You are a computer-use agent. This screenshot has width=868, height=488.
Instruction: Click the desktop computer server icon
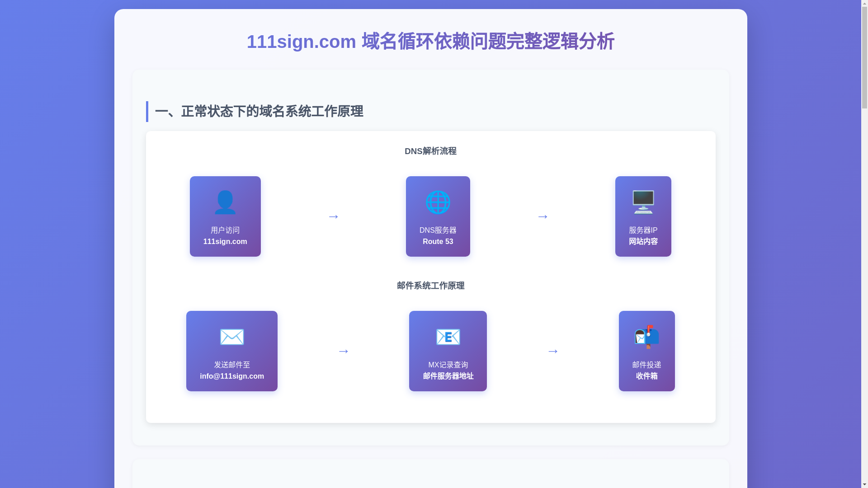coord(643,202)
